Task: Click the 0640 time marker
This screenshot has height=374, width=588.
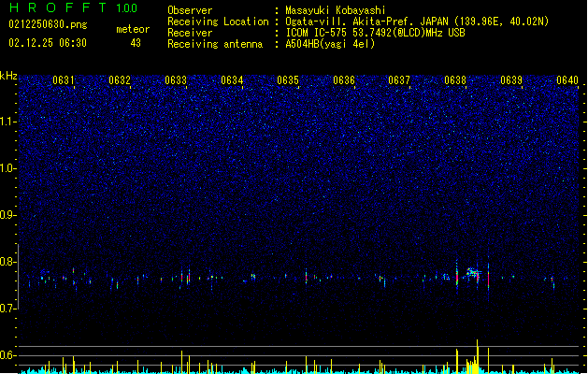Action: coord(567,80)
